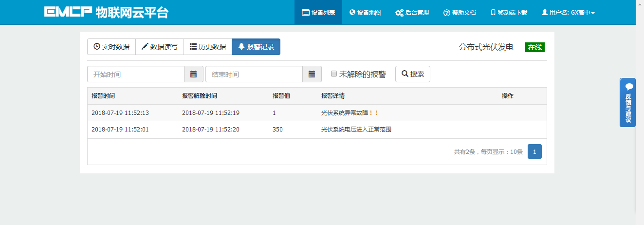Click the green 在线 status badge
This screenshot has width=644, height=225.
[535, 47]
